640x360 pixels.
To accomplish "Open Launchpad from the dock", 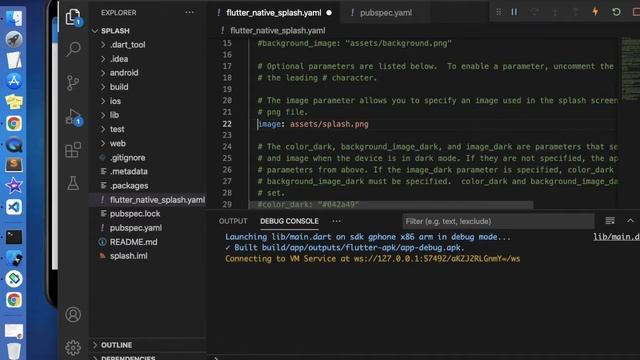I will point(14,40).
